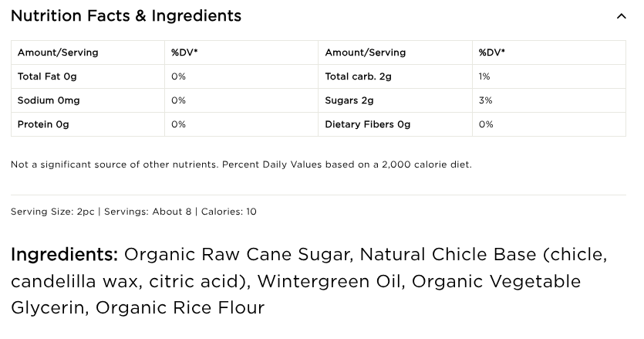Click the 3% value for Sugars
644x339 pixels.
pyautogui.click(x=485, y=100)
